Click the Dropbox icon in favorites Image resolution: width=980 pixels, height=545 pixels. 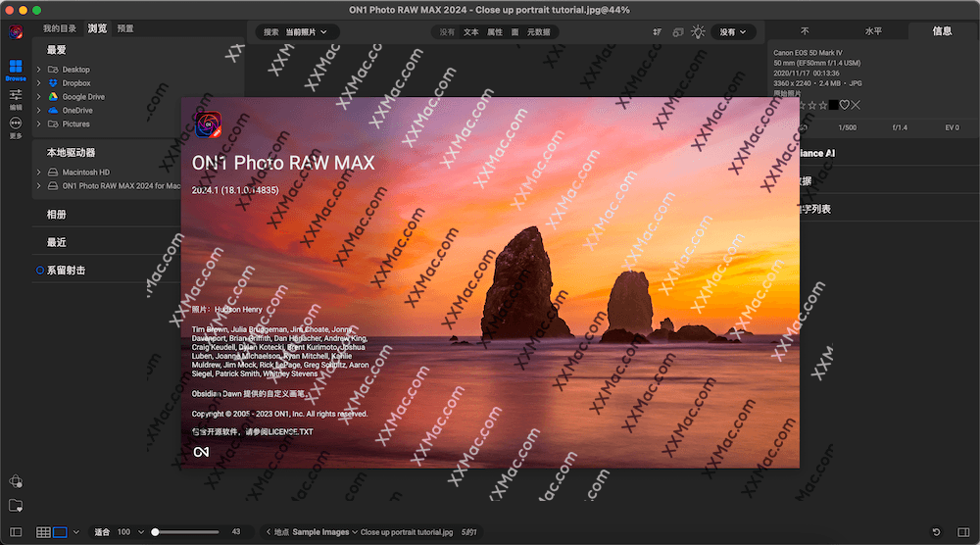click(53, 83)
